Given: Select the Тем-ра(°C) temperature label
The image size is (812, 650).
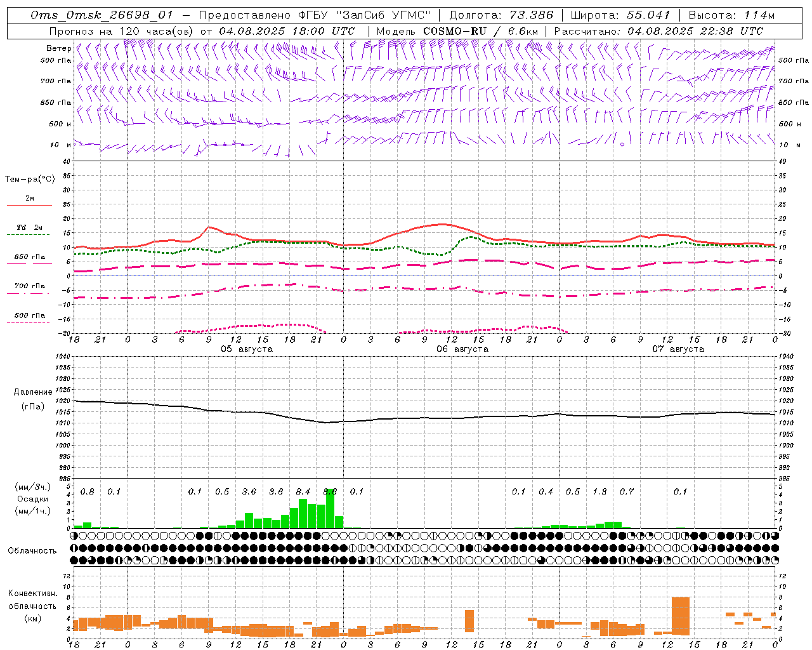Looking at the screenshot, I should [x=30, y=180].
